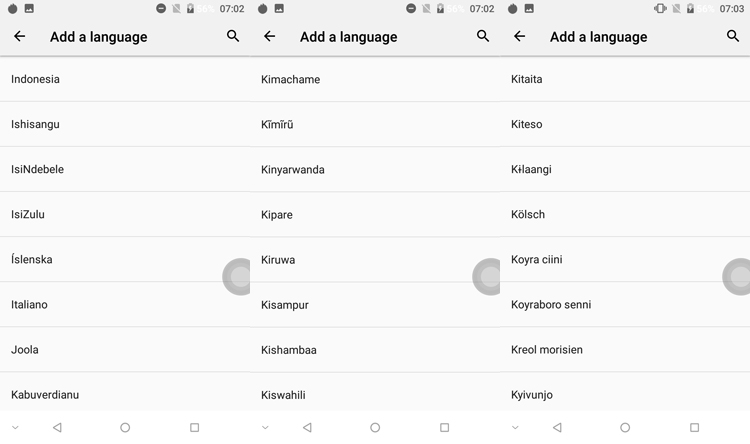Collapse nav bar with chevron below Kabuverdianu
This screenshot has height=444, width=750.
pos(15,427)
